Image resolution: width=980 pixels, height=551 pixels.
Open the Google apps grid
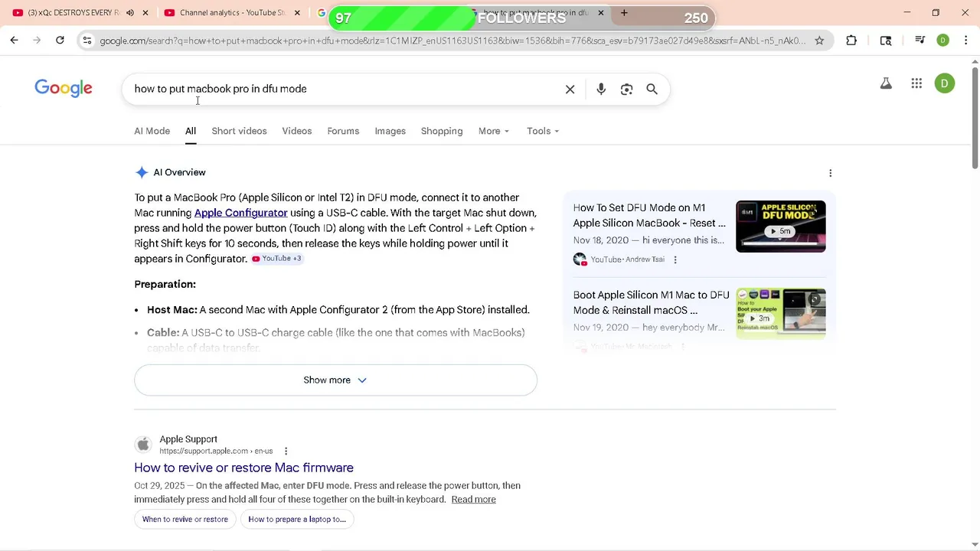tap(916, 83)
